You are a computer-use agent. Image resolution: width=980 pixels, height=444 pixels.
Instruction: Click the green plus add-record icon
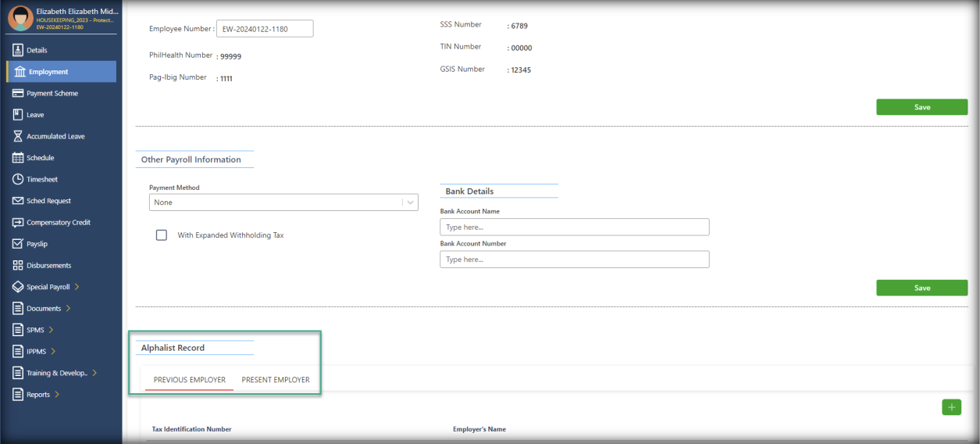tap(951, 407)
